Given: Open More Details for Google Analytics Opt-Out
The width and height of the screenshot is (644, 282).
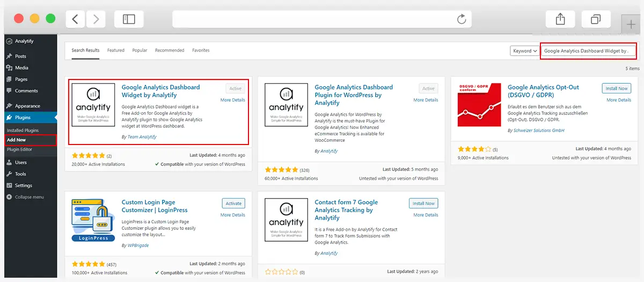Looking at the screenshot, I should (619, 100).
